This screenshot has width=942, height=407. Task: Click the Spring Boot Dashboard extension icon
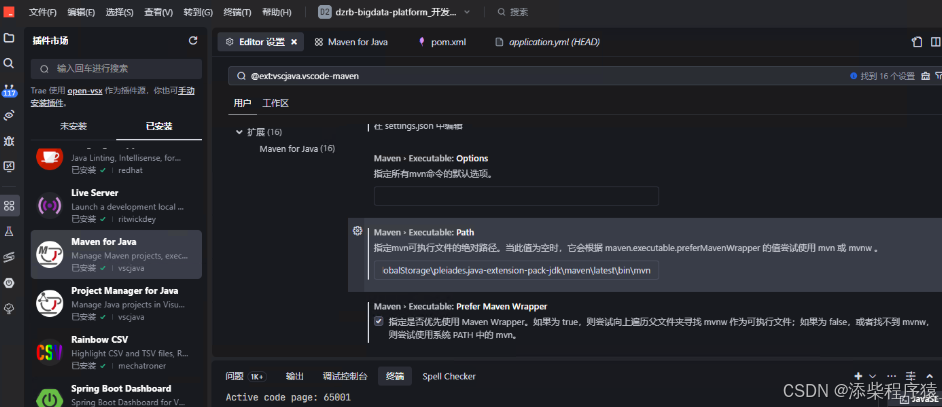pyautogui.click(x=49, y=398)
